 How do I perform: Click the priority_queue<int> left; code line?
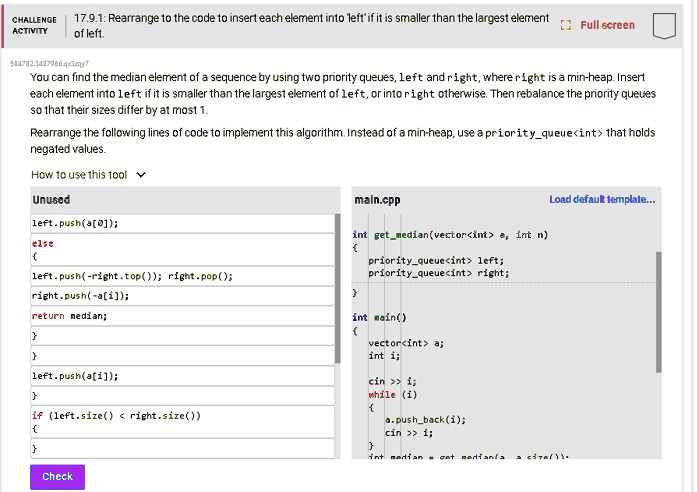tap(436, 260)
